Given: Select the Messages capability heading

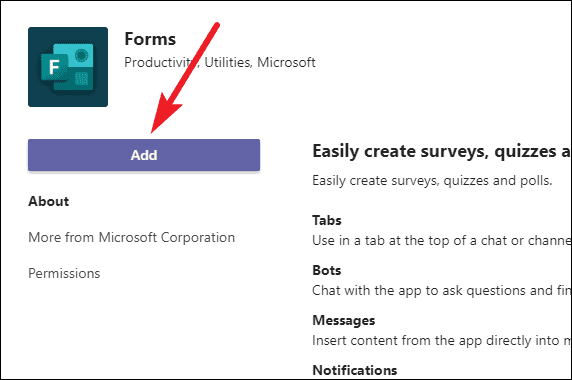Looking at the screenshot, I should pyautogui.click(x=344, y=320).
